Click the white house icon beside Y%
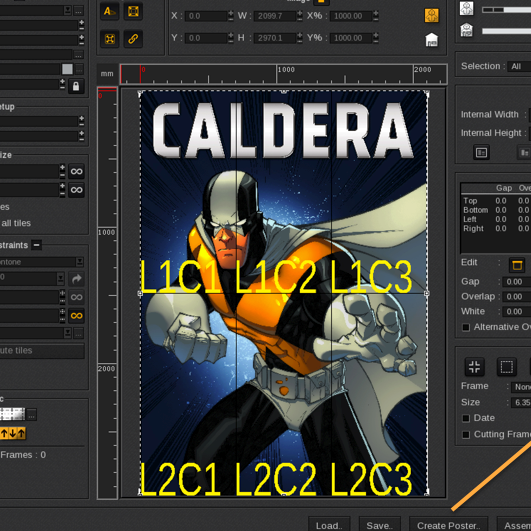The width and height of the screenshot is (531, 531). pos(431,40)
